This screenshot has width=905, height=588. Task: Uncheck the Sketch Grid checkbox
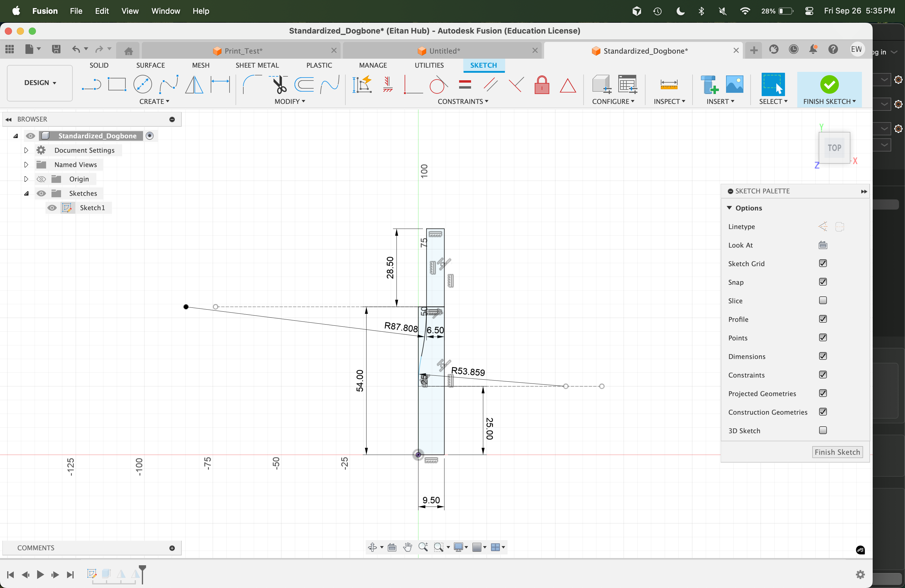823,263
